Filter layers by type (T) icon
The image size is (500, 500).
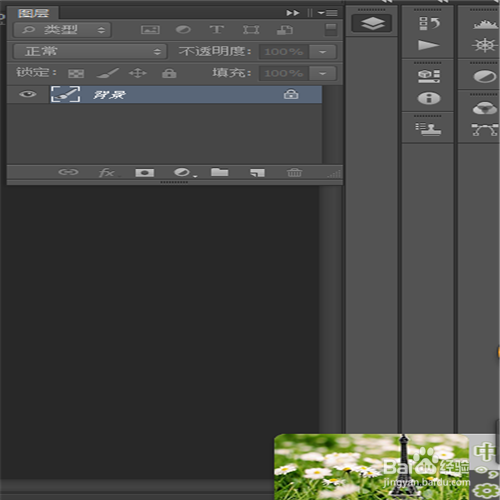click(x=217, y=30)
